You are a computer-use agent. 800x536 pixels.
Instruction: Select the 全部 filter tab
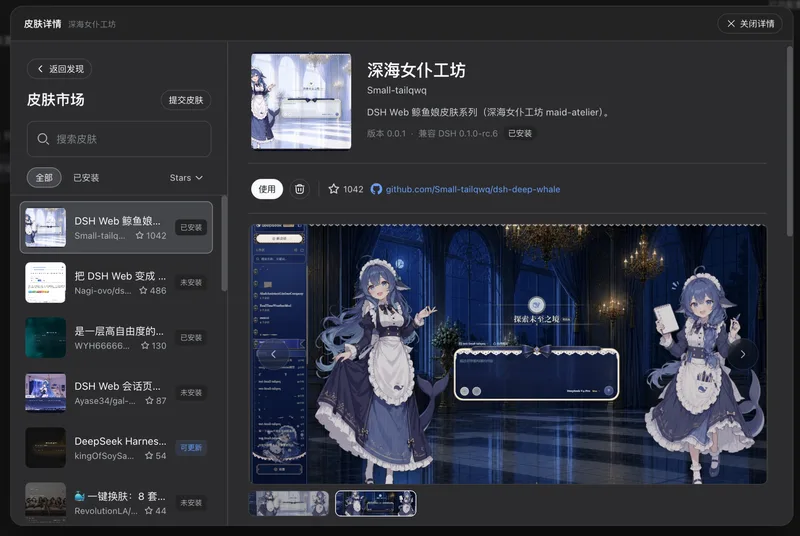pos(44,177)
